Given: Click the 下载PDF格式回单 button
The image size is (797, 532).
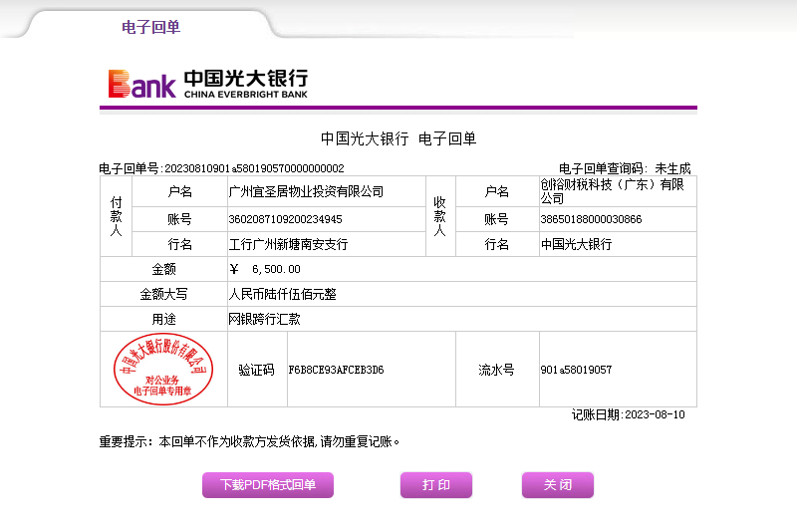Looking at the screenshot, I should click(x=268, y=485).
